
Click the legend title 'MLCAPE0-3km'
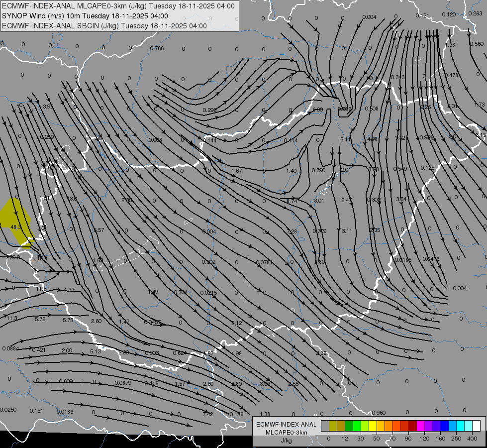click(x=287, y=433)
